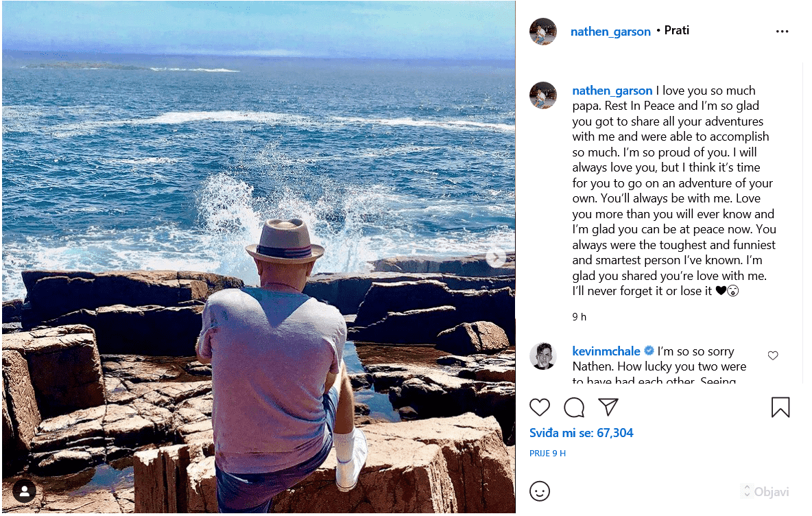
Task: Share post with paper plane icon
Action: click(608, 407)
